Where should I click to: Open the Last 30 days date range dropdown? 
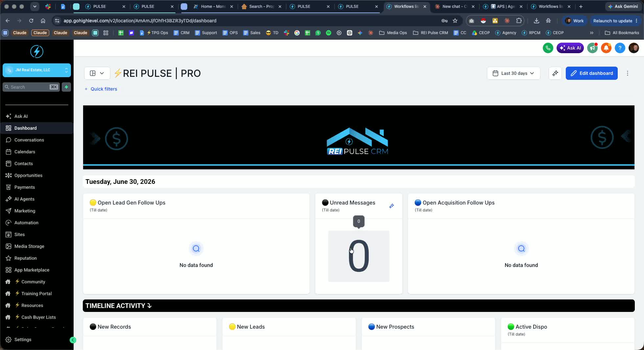click(x=514, y=73)
